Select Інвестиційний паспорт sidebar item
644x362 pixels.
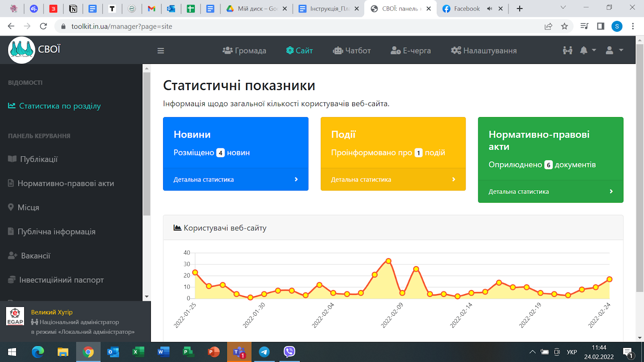(61, 280)
